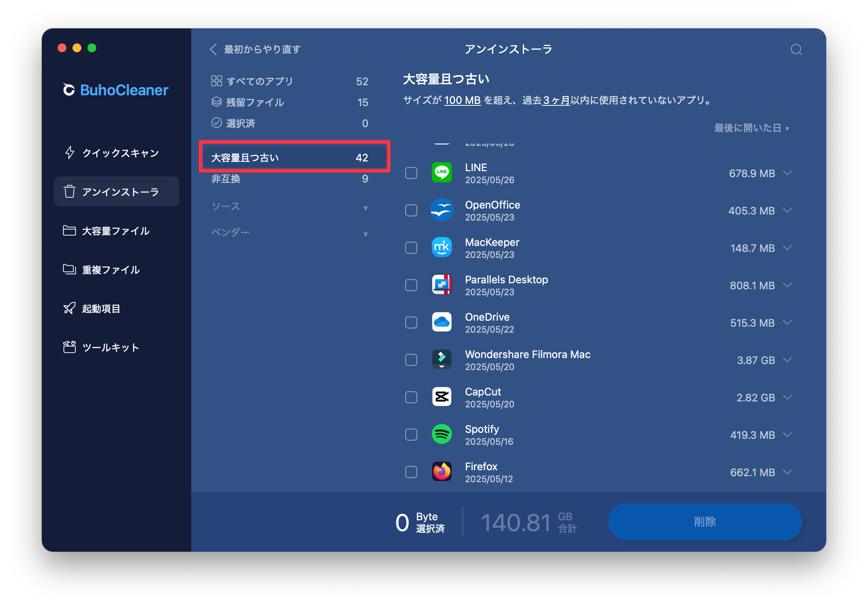Expand the Firefox row chevron
The height and width of the screenshot is (607, 868).
click(787, 472)
